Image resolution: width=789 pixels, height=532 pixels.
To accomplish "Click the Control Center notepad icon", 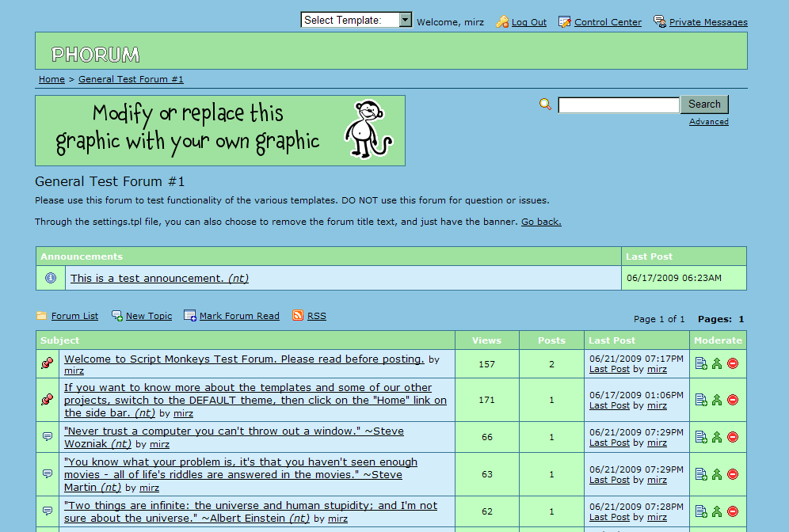I will point(565,21).
